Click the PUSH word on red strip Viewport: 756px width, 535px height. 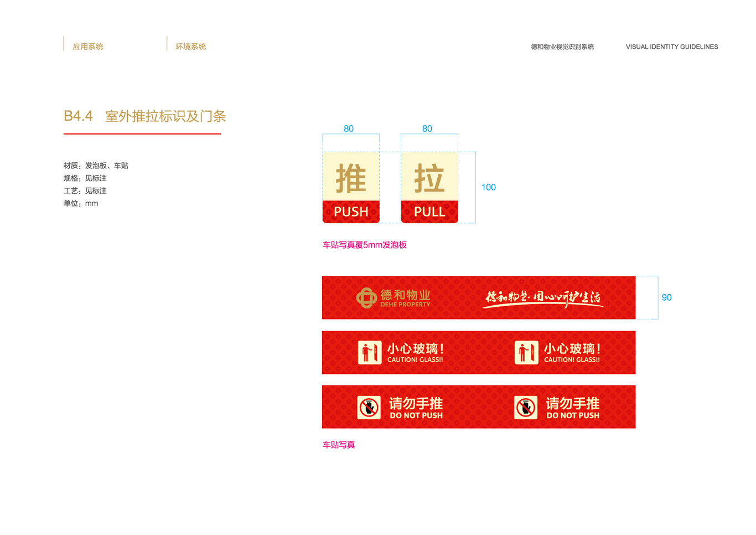351,212
